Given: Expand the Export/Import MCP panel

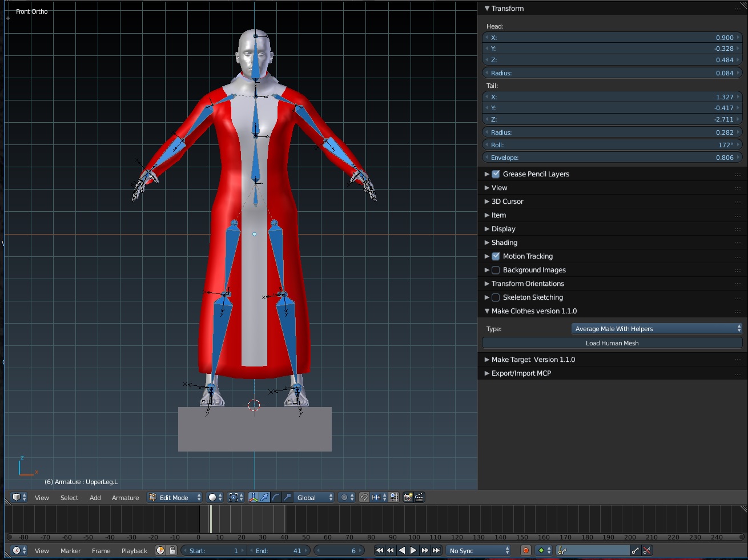Looking at the screenshot, I should pos(486,373).
